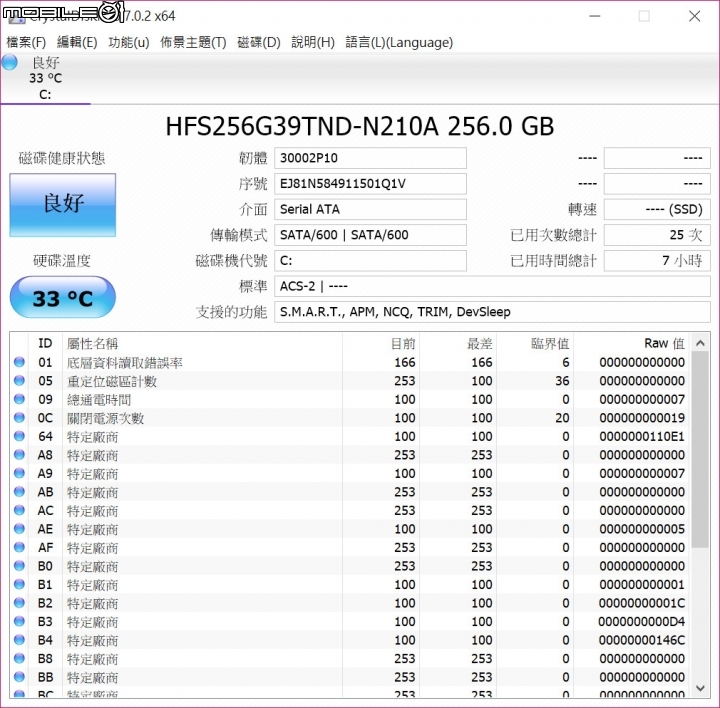Click raw value 00000000001C
Image resolution: width=720 pixels, height=708 pixels.
pos(642,603)
